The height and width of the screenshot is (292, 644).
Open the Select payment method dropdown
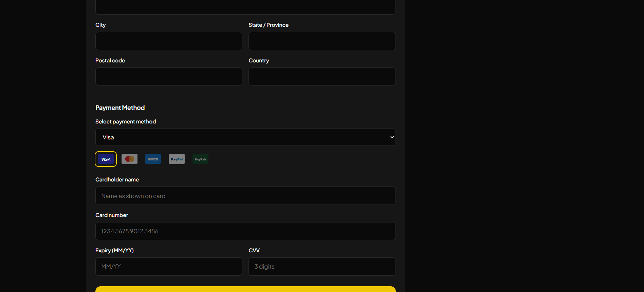[x=245, y=137]
